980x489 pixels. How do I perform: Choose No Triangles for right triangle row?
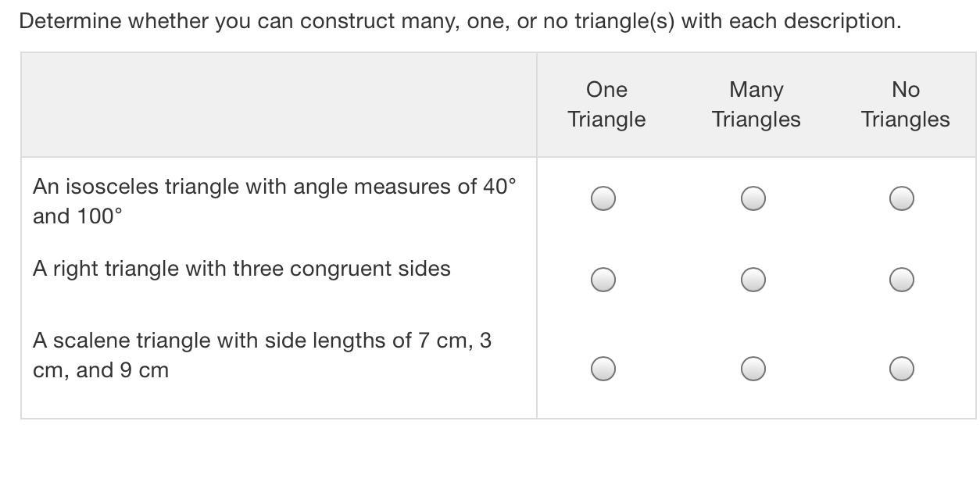click(902, 279)
